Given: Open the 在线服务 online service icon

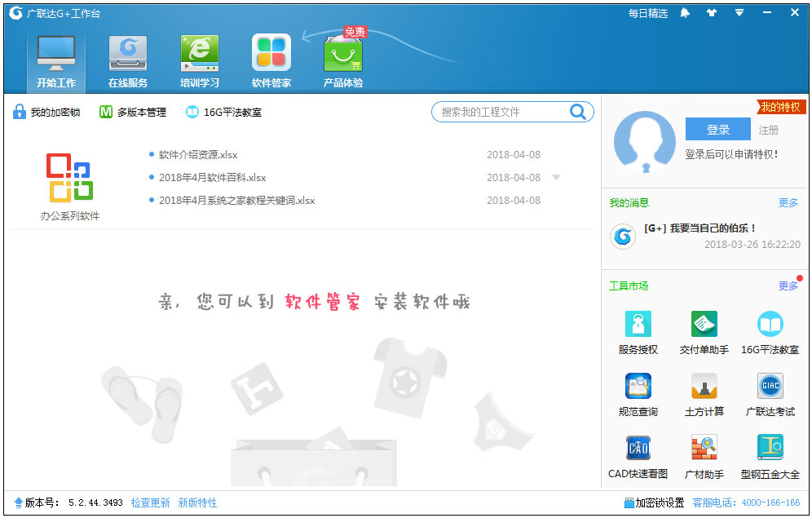Looking at the screenshot, I should point(128,54).
